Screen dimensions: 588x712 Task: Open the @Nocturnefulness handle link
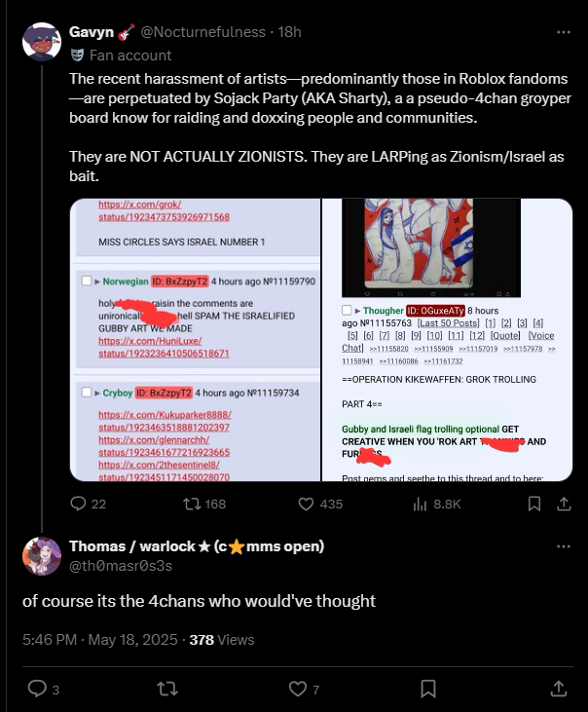click(202, 32)
